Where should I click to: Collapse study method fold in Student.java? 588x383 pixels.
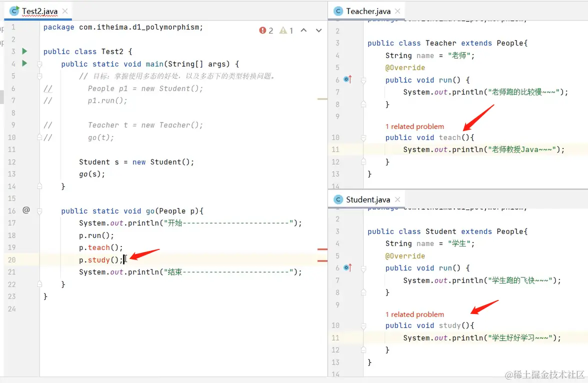tap(363, 325)
